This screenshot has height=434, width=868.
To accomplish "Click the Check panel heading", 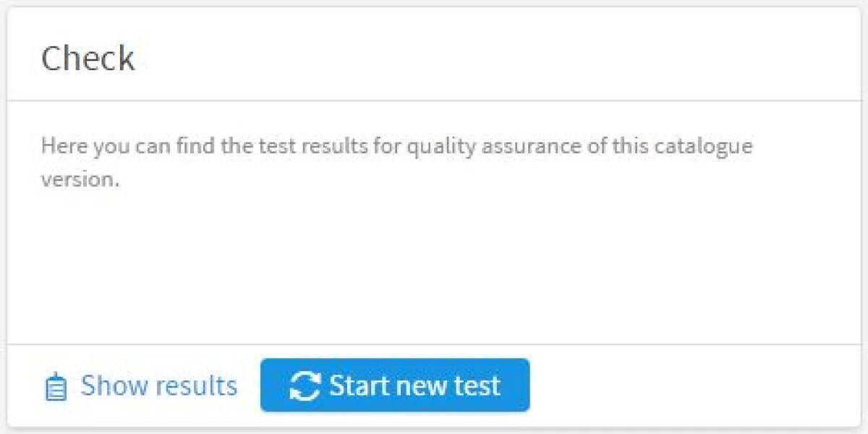I will [88, 59].
